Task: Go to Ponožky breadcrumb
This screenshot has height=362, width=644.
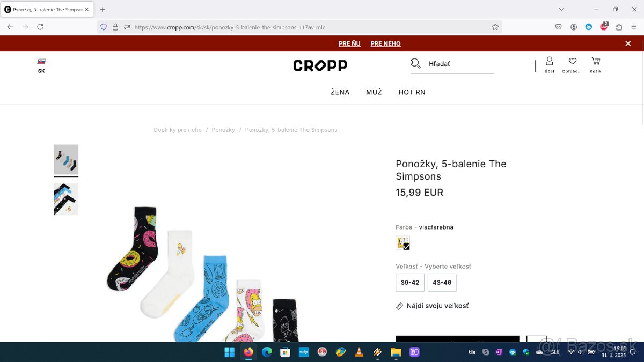Action: (223, 130)
